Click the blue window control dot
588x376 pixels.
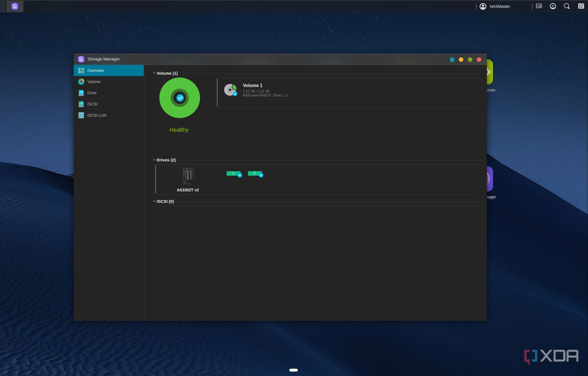452,60
